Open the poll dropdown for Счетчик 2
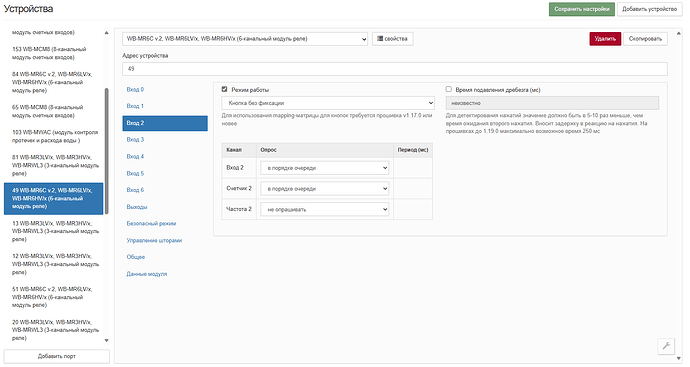 pos(325,188)
